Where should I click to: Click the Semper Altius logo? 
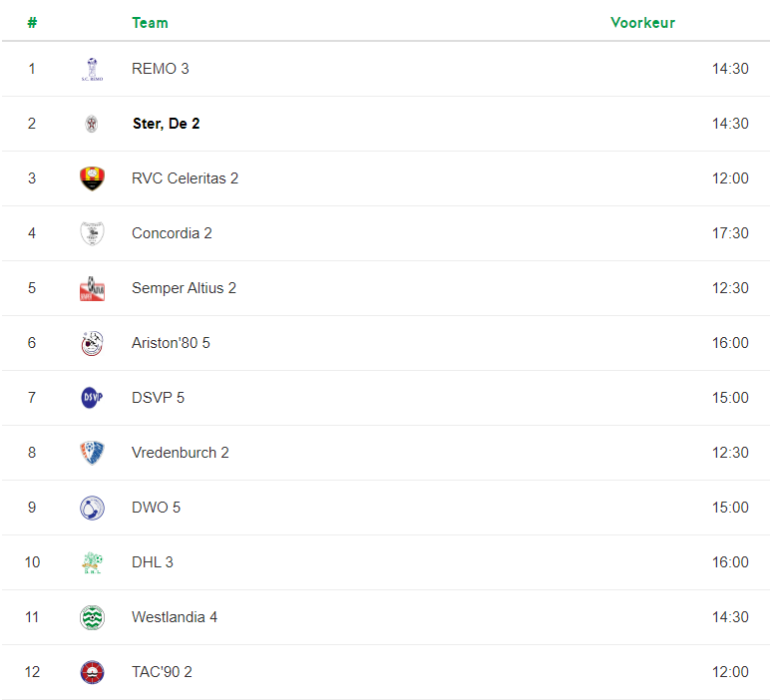pos(92,288)
